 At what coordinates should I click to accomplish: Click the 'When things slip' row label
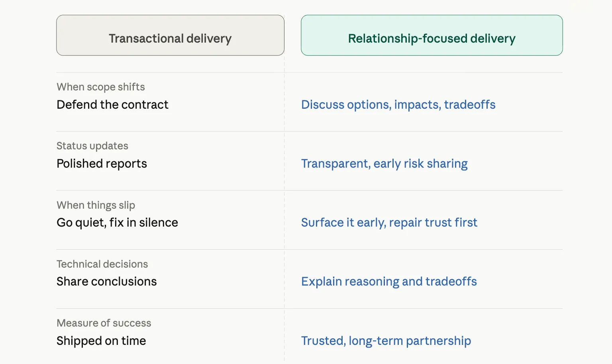point(96,205)
